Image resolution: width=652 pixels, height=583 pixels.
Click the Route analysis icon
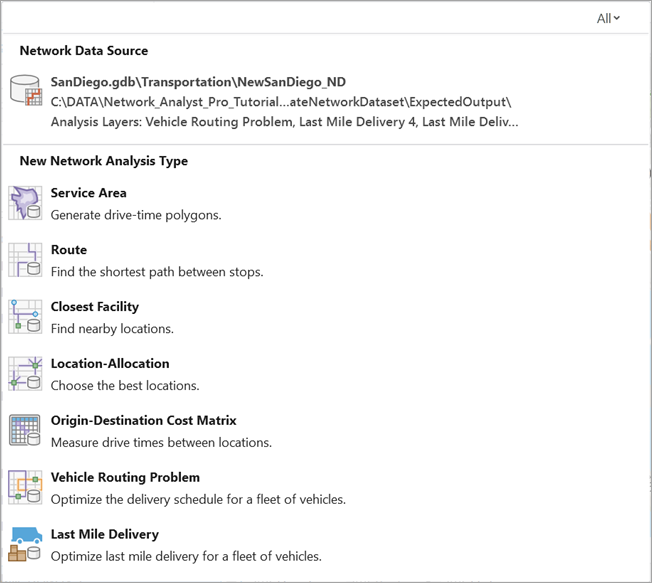point(26,260)
